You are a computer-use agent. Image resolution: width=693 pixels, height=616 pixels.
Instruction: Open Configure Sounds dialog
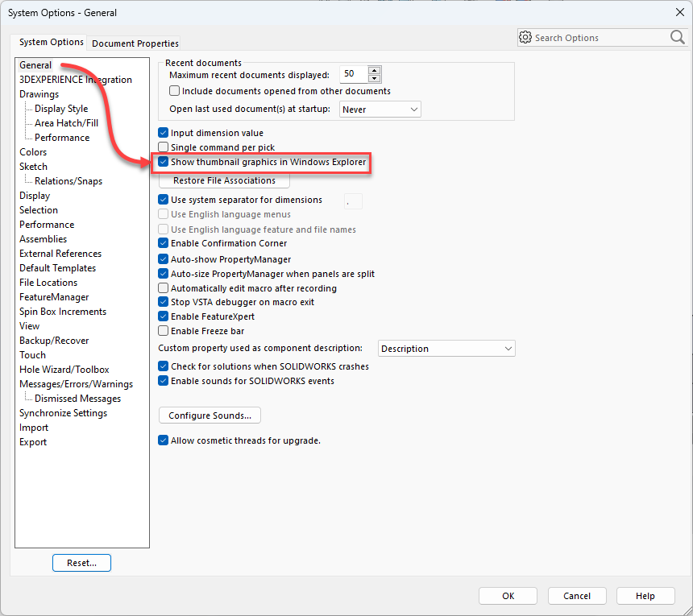pos(210,415)
